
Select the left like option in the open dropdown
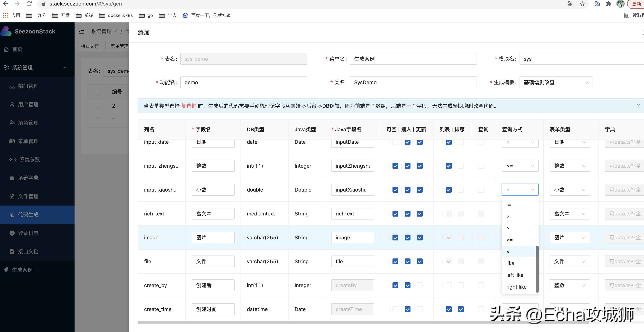(x=515, y=275)
